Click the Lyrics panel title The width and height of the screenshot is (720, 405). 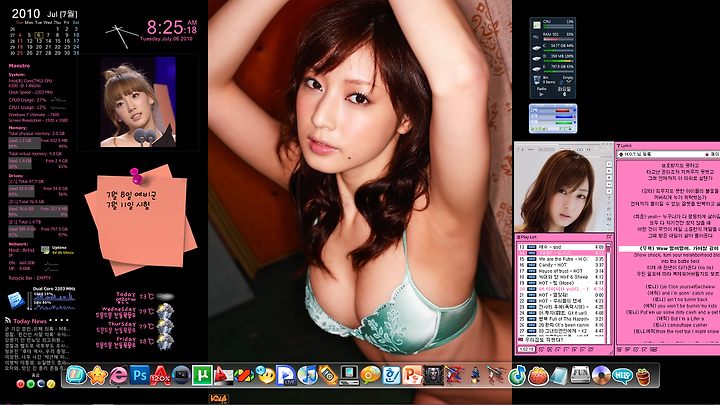[x=624, y=146]
